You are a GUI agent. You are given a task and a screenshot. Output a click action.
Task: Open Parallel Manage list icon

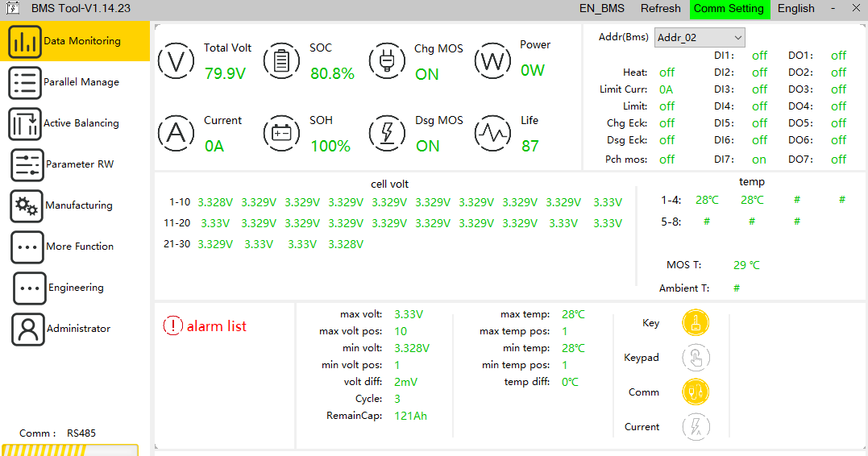(25, 82)
